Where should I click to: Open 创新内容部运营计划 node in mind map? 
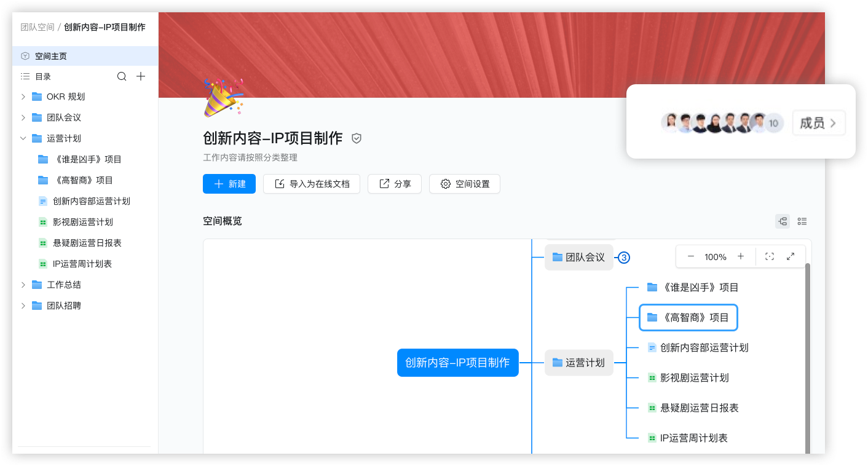click(x=698, y=347)
